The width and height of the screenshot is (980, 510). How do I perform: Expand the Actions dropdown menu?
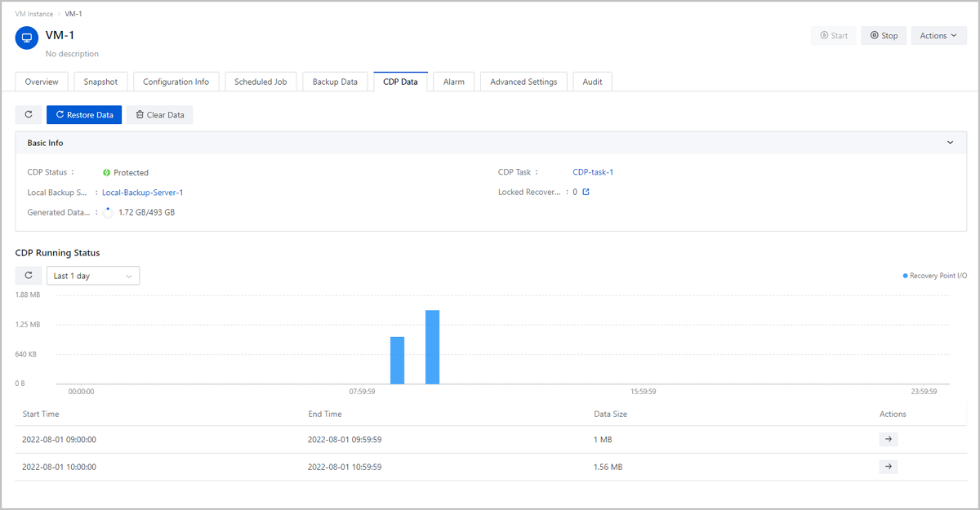(938, 36)
